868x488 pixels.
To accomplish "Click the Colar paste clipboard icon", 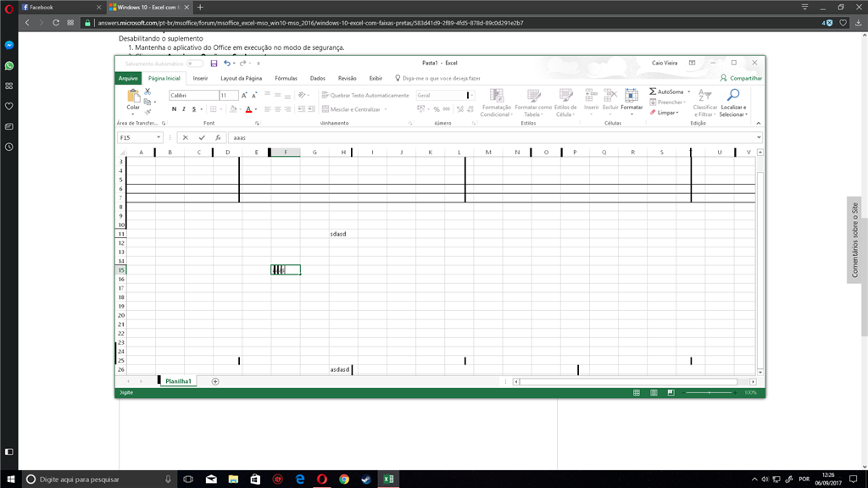I will [133, 95].
